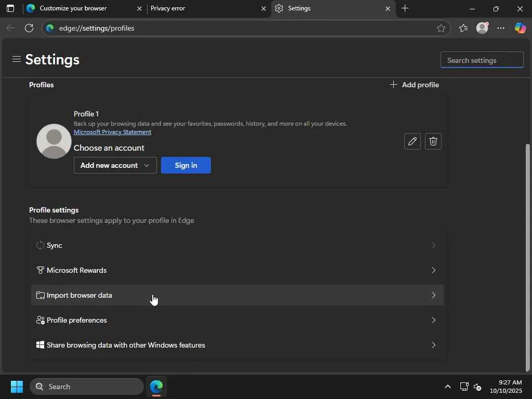
Task: Click the "Profile 1" name text
Action: coord(86,114)
